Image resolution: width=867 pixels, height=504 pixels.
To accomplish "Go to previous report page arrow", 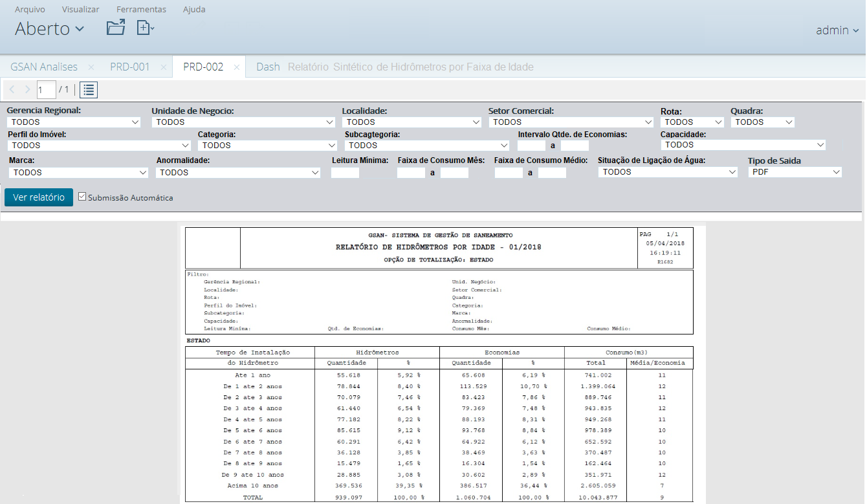I will point(12,89).
